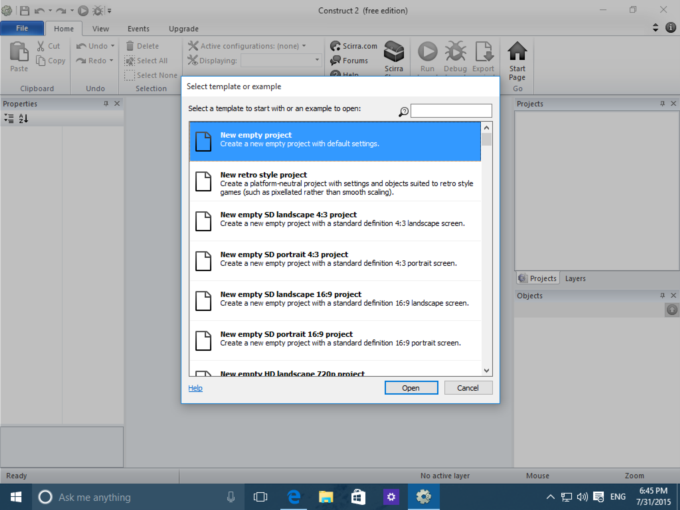Open File Explorer from taskbar

[326, 497]
